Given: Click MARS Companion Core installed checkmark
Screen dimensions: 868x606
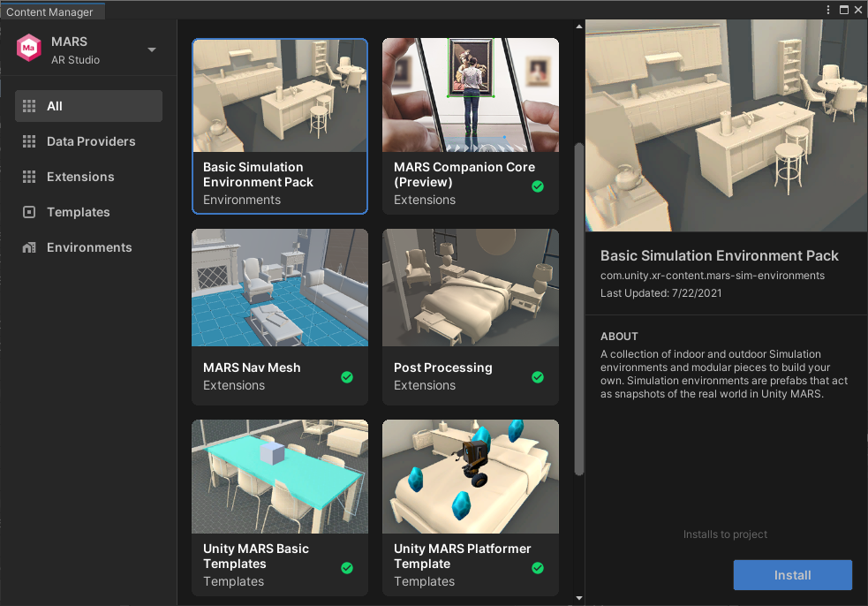Looking at the screenshot, I should coord(538,186).
